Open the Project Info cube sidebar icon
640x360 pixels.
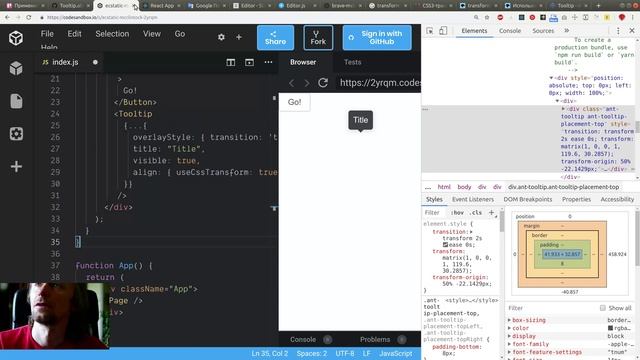click(16, 68)
